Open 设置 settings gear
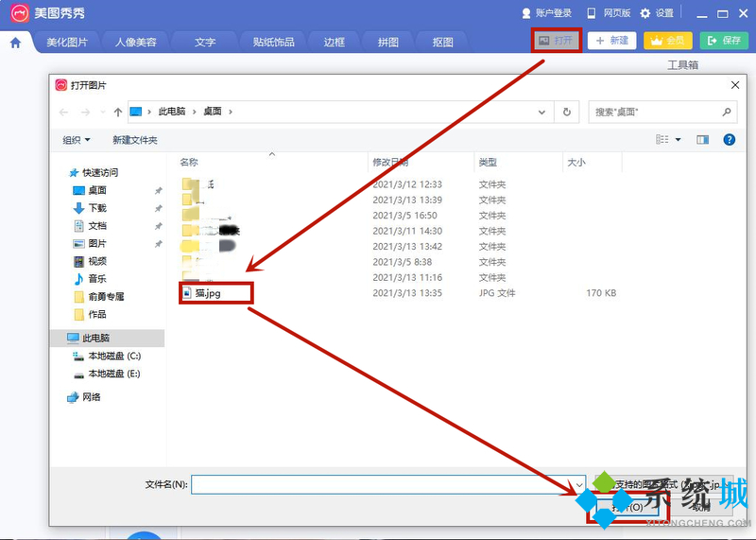 pyautogui.click(x=657, y=13)
